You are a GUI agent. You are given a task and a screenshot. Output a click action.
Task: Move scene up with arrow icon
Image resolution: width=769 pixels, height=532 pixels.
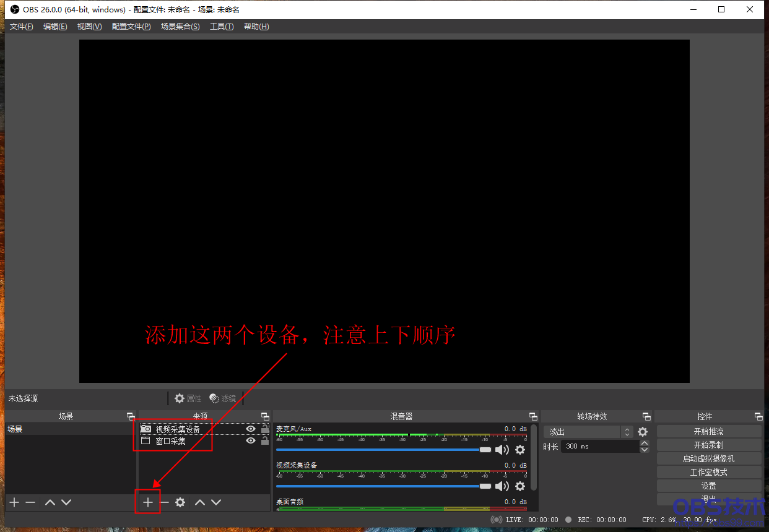[x=50, y=502]
